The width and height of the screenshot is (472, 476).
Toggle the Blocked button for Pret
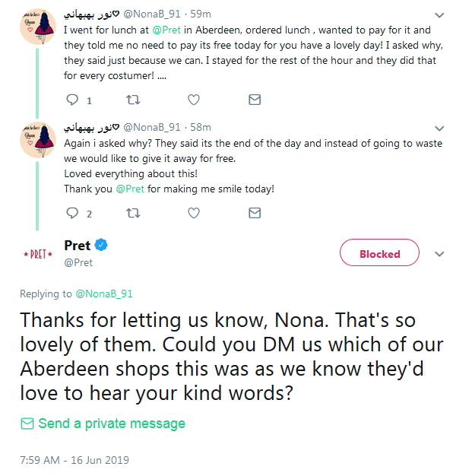point(379,254)
